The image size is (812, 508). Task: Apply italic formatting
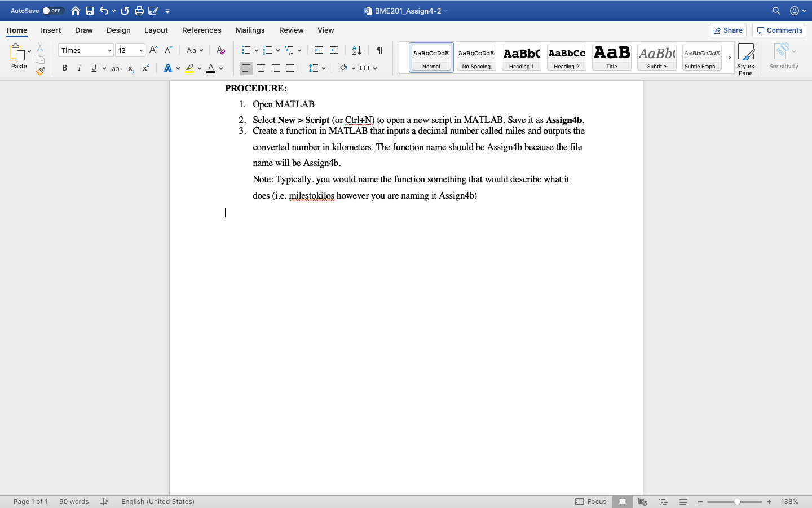coord(80,68)
